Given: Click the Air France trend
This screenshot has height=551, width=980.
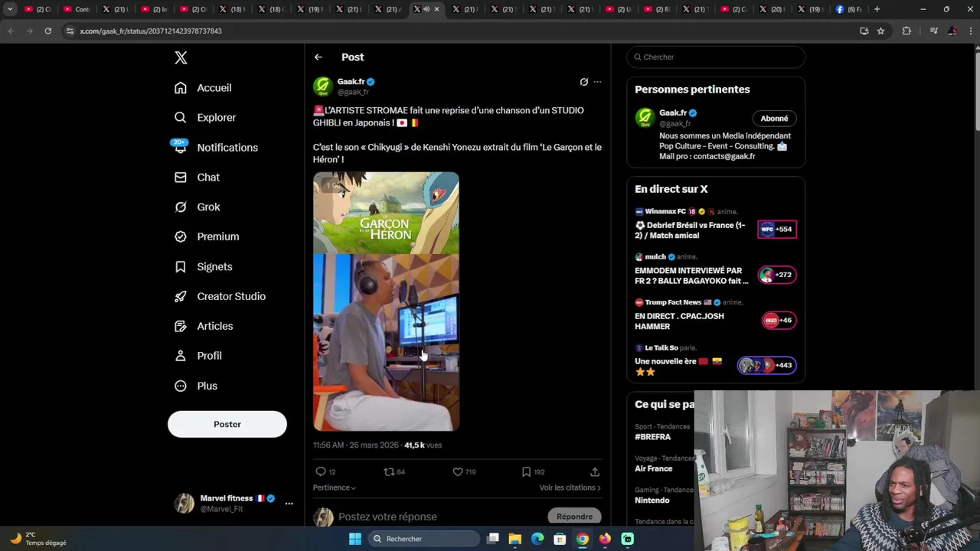Looking at the screenshot, I should [653, 469].
